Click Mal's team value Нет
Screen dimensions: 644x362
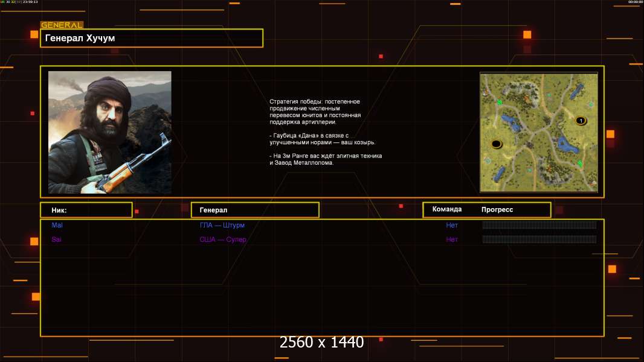click(452, 225)
